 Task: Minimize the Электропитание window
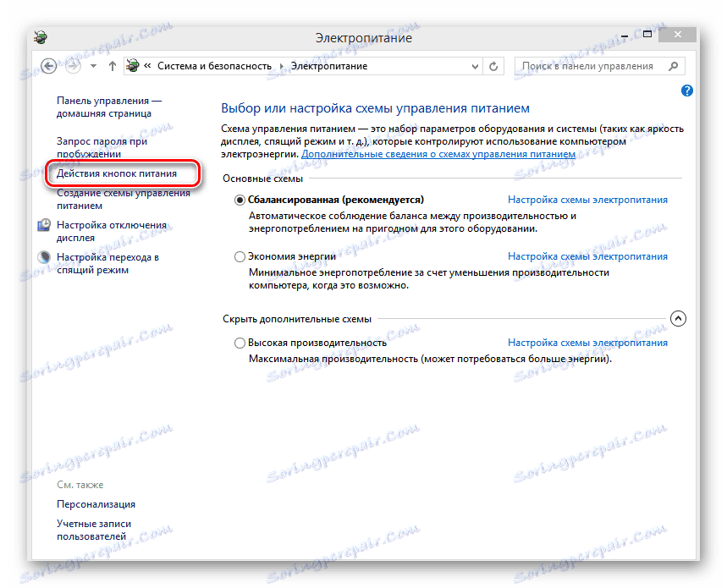tap(625, 35)
